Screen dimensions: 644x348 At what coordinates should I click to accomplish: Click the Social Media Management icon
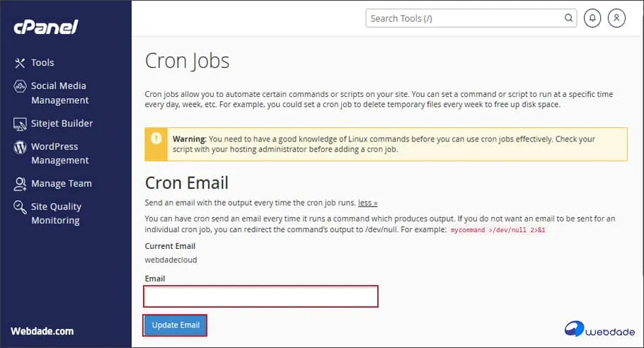coord(20,86)
